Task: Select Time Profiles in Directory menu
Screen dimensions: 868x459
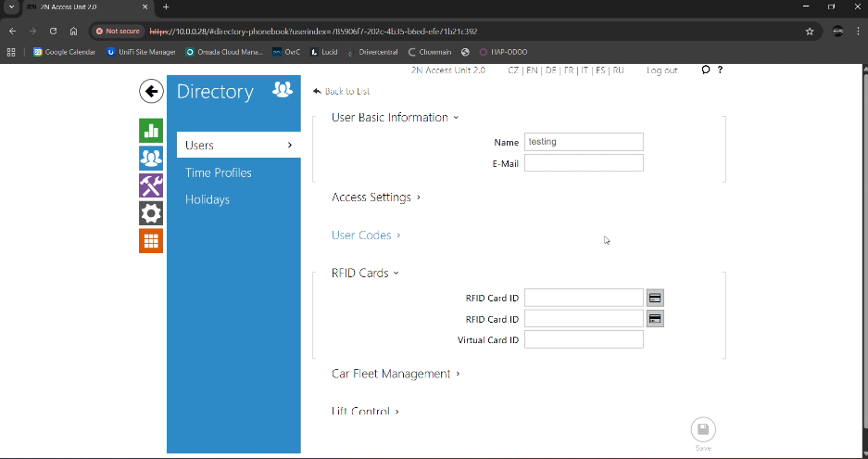Action: point(219,172)
